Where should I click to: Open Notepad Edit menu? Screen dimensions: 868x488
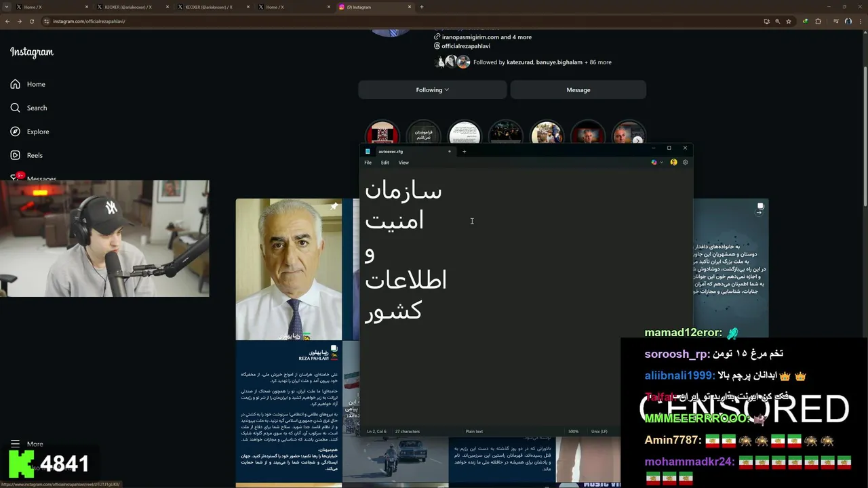384,163
